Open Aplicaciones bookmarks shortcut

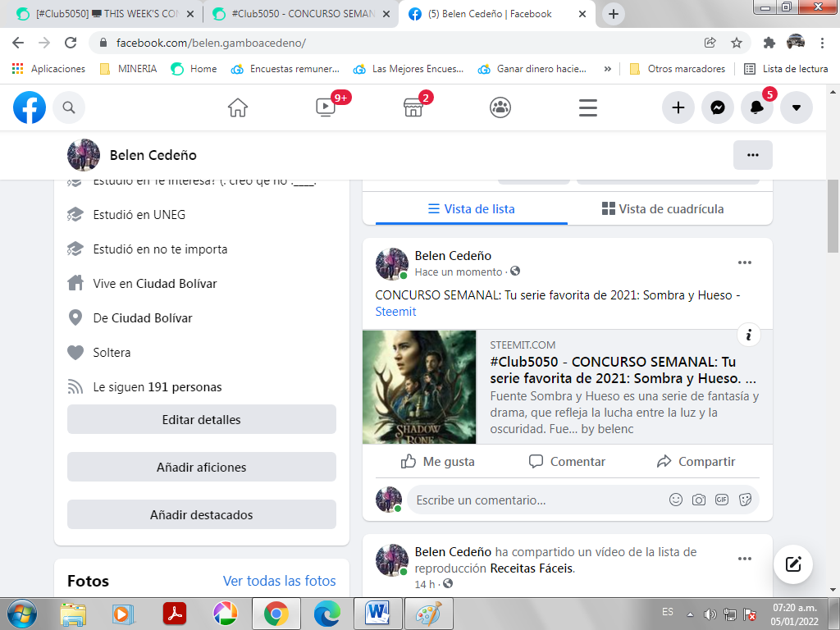[x=48, y=69]
